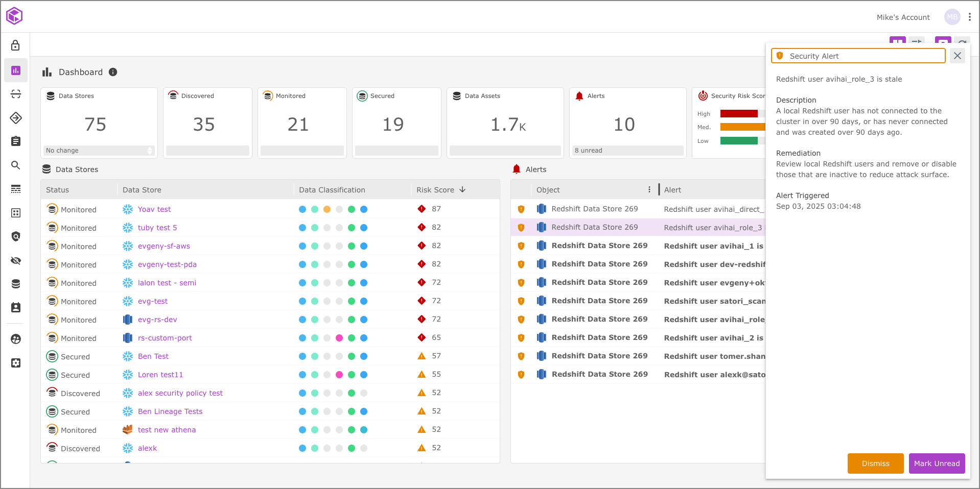Image resolution: width=980 pixels, height=489 pixels.
Task: Close the Security Alert panel
Action: (957, 56)
